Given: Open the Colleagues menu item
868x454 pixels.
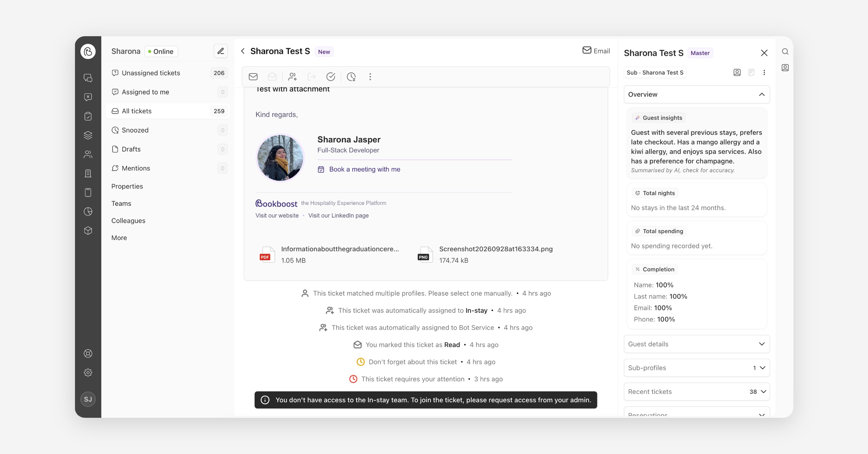Looking at the screenshot, I should 128,220.
